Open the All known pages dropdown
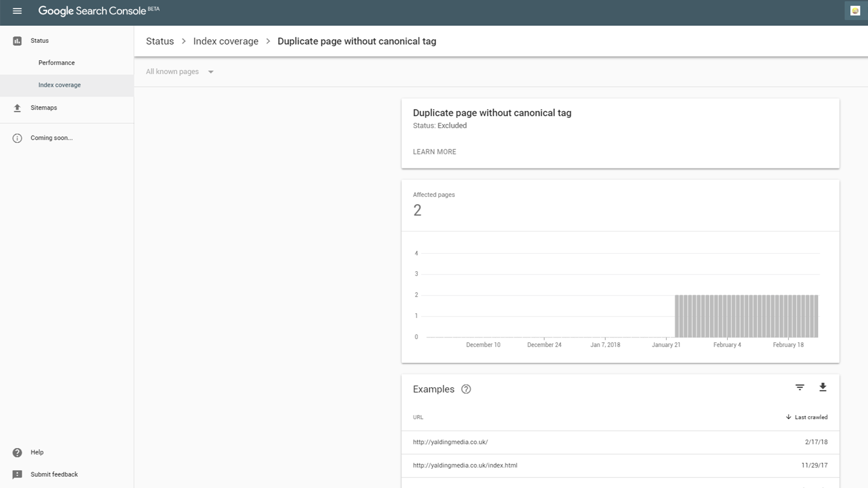The height and width of the screenshot is (488, 868). point(179,71)
